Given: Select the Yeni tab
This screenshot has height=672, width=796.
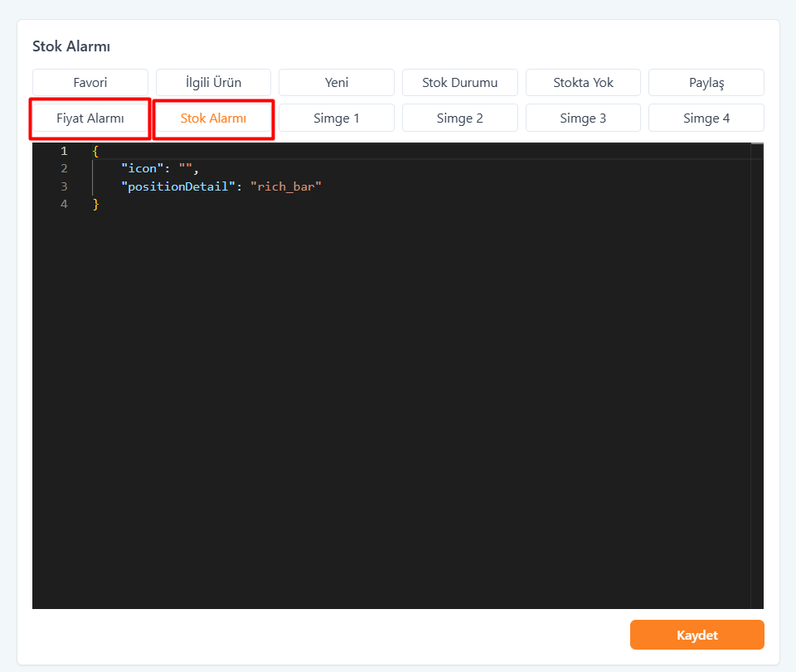Looking at the screenshot, I should [337, 83].
